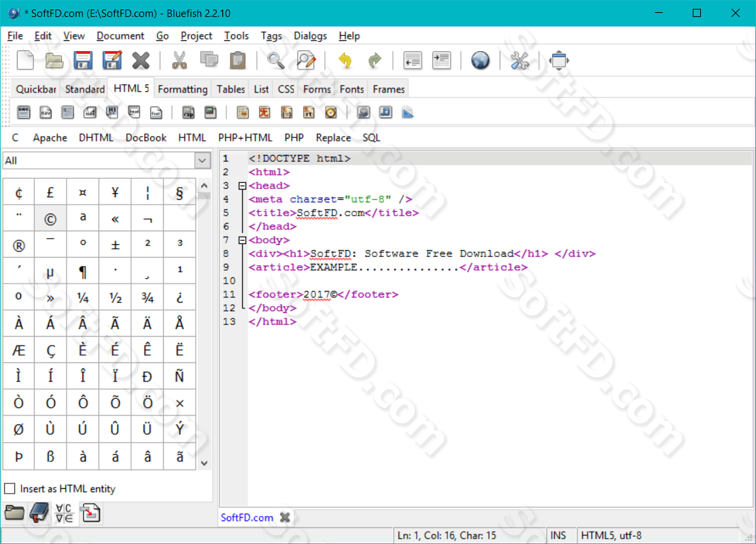Paste from clipboard using the clipboard icon
The height and width of the screenshot is (544, 756).
(237, 61)
